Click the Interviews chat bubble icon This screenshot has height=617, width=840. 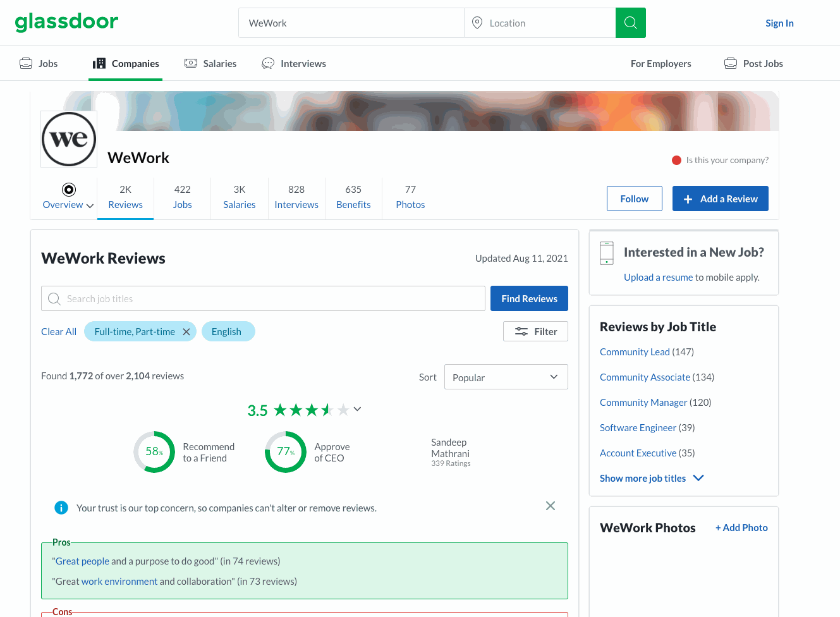tap(268, 63)
